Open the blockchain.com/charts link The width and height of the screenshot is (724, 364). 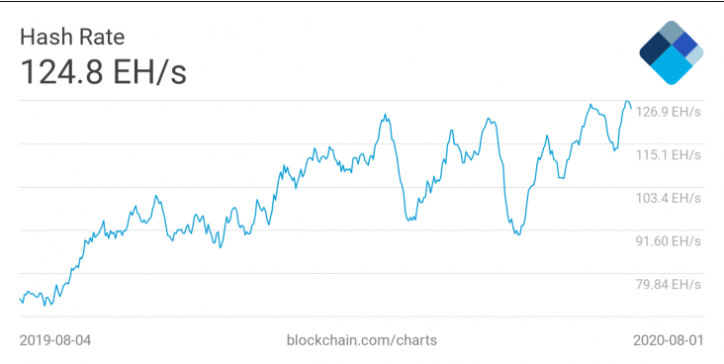(x=362, y=340)
